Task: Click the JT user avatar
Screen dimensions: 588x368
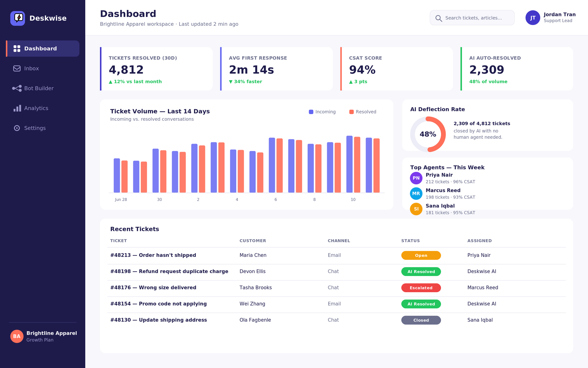Action: (x=533, y=18)
